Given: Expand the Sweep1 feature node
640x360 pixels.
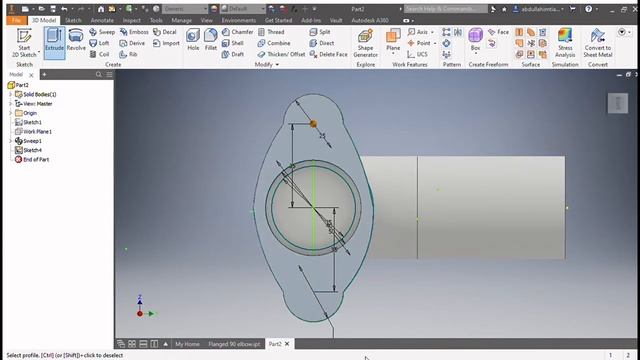Looking at the screenshot, I should click(x=11, y=141).
